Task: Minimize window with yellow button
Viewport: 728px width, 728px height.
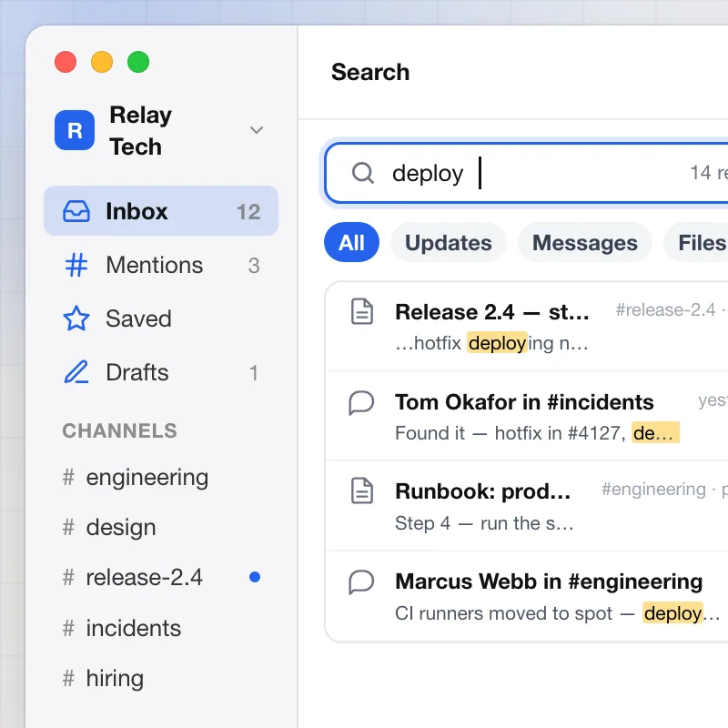Action: (x=102, y=62)
